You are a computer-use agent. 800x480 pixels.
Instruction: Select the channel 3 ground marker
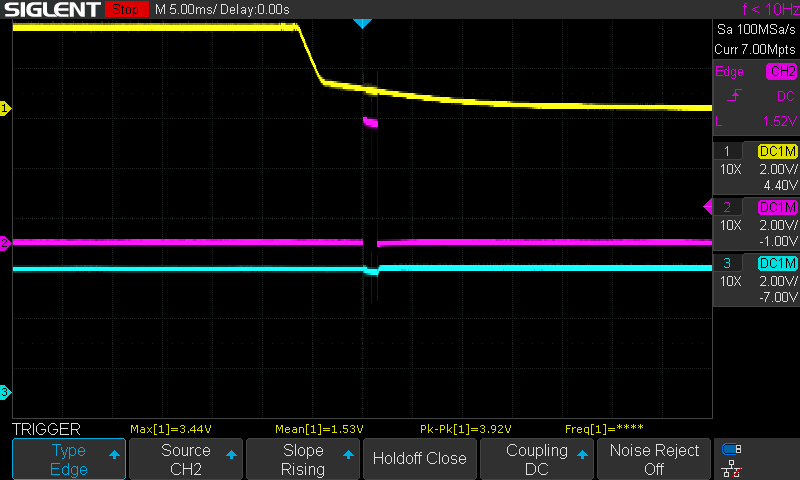click(5, 392)
